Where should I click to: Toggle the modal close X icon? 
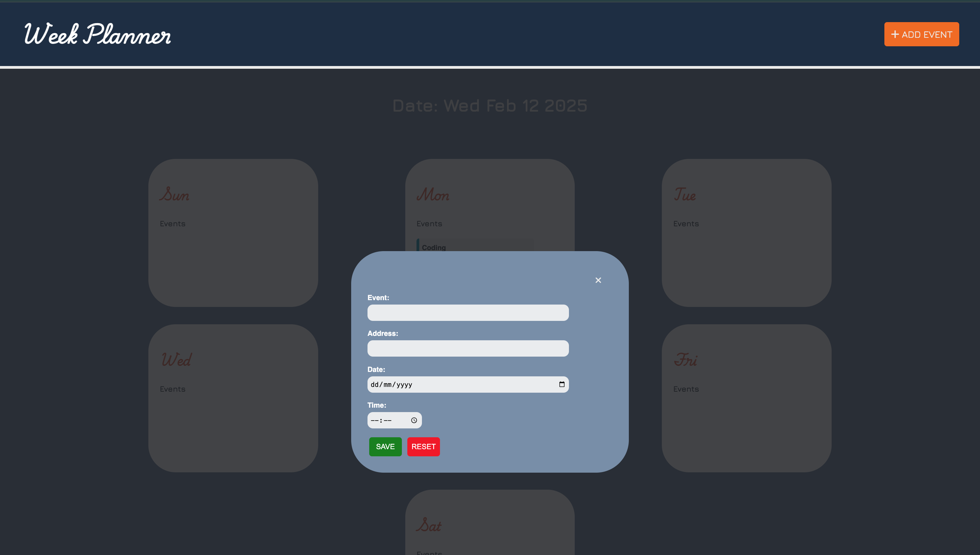point(598,280)
